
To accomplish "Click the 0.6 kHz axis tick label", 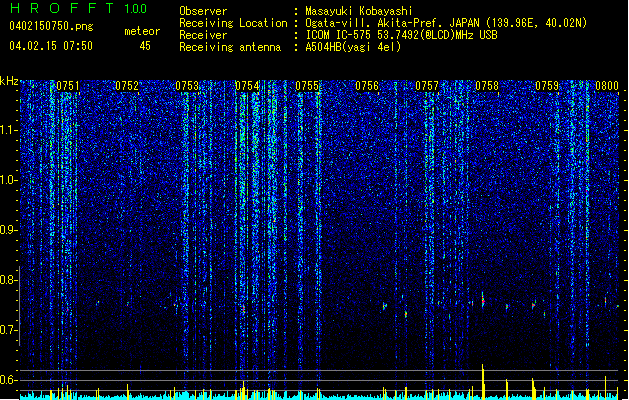I will point(9,380).
